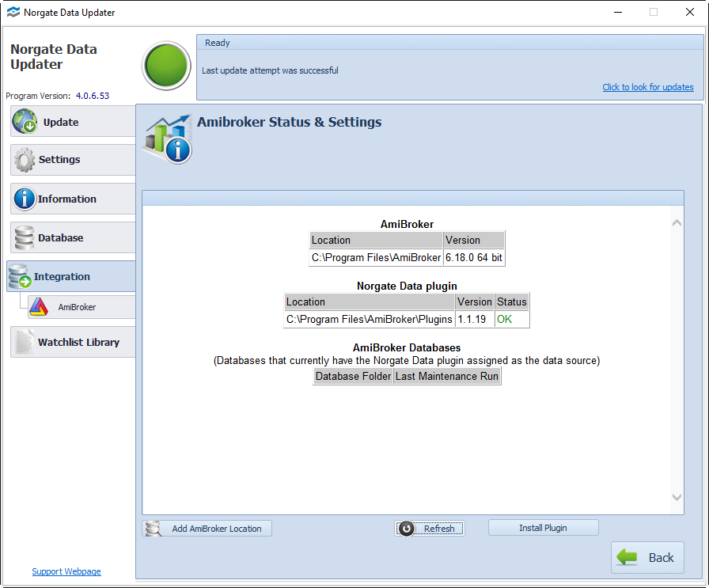The height and width of the screenshot is (588, 709).
Task: Click the magnifier icon on Add AmiBroker Location
Action: point(154,529)
